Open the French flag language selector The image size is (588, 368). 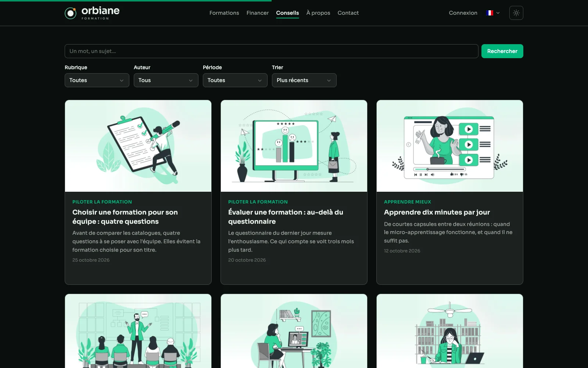click(x=493, y=13)
